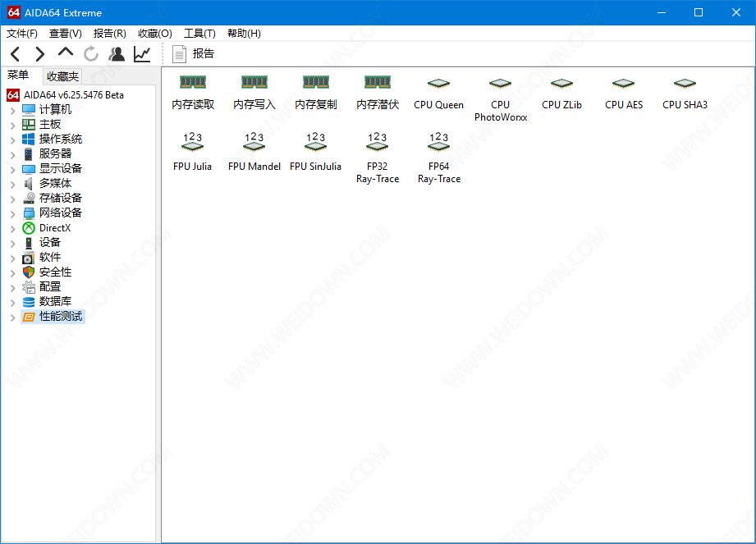This screenshot has height=544, width=756.
Task: Click the refresh toolbar icon
Action: click(90, 54)
